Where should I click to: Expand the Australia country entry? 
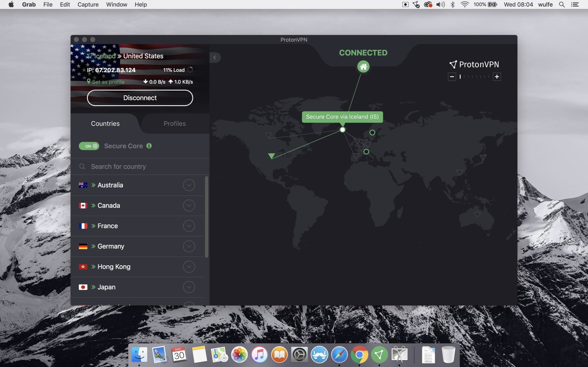tap(189, 185)
